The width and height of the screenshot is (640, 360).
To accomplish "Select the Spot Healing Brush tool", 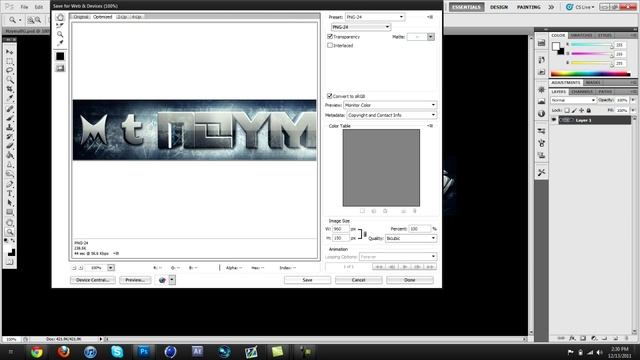I will (10, 109).
